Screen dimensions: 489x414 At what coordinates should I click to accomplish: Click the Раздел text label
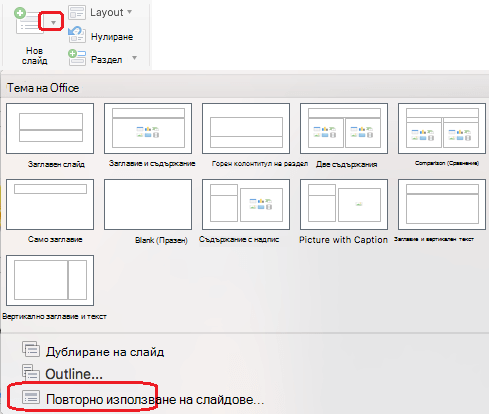(x=107, y=60)
